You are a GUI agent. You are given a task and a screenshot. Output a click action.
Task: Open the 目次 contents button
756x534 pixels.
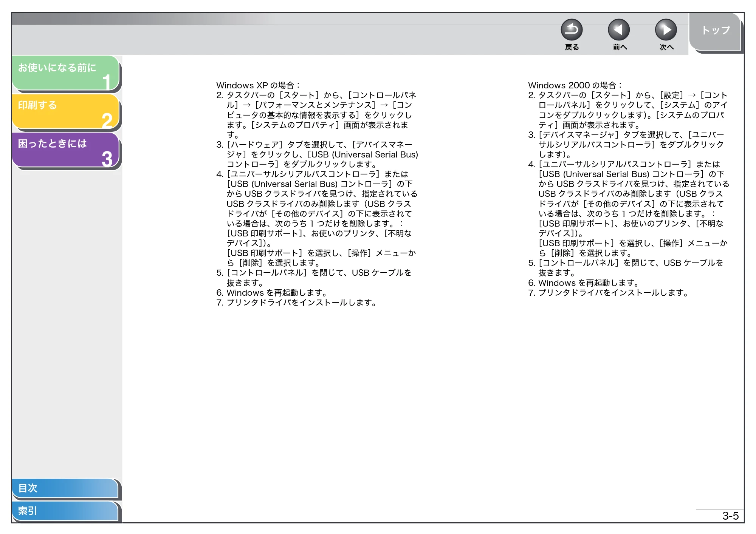pyautogui.click(x=65, y=488)
